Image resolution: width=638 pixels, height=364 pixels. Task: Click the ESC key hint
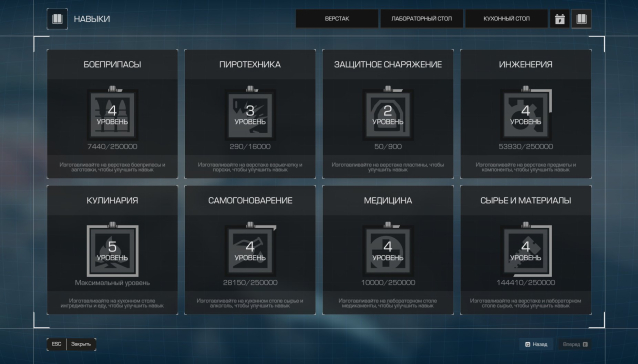pos(57,344)
